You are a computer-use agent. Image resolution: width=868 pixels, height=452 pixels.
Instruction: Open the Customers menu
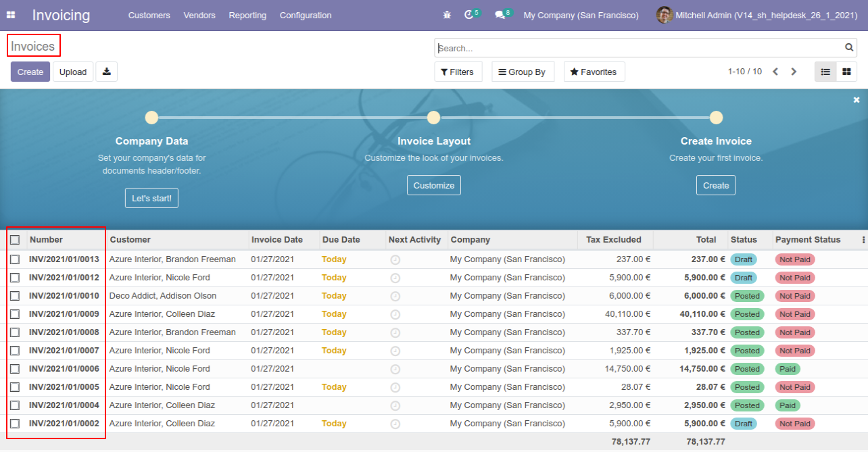coord(149,15)
